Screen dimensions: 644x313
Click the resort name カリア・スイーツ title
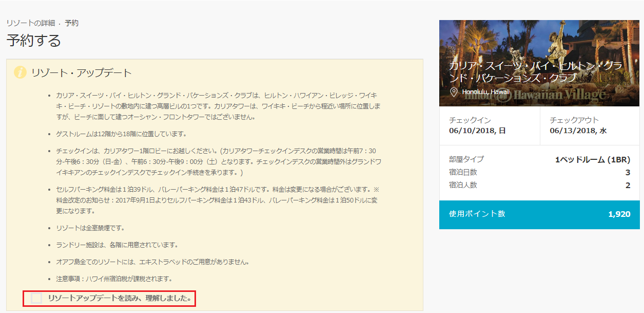pos(536,72)
